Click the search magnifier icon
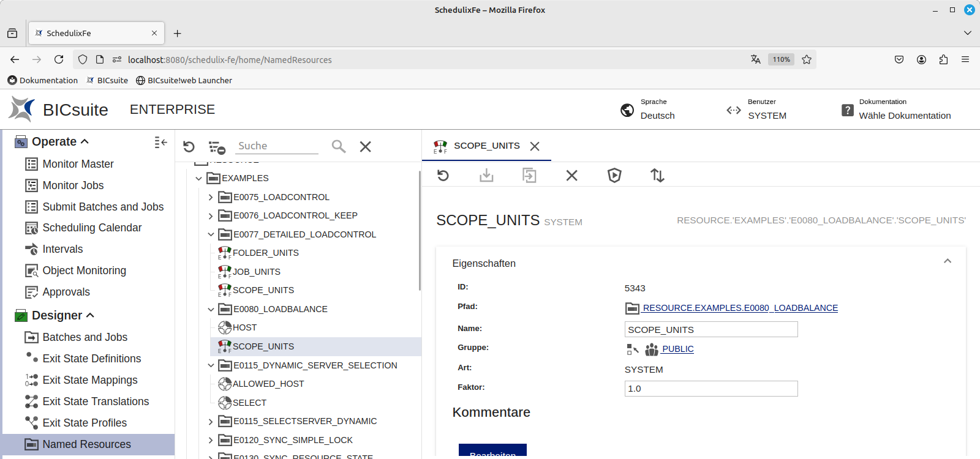Image resolution: width=980 pixels, height=459 pixels. [338, 146]
